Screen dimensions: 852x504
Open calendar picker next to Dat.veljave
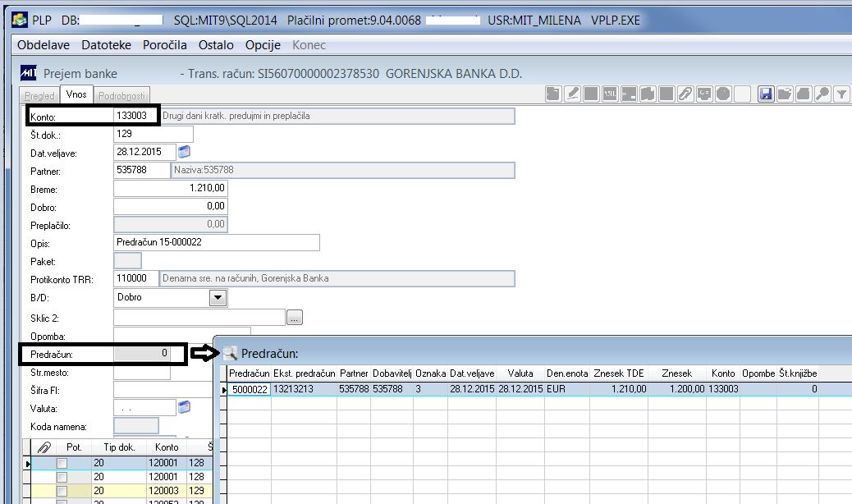[x=184, y=152]
